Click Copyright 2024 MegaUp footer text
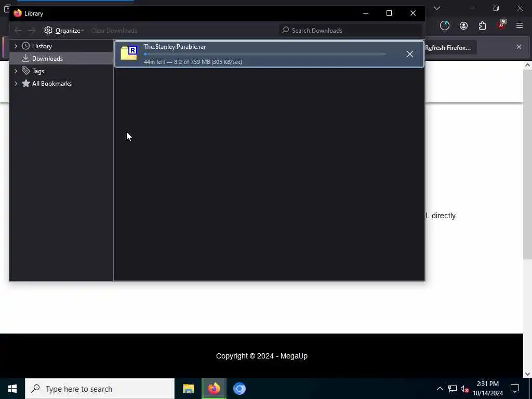The width and height of the screenshot is (532, 399). pyautogui.click(x=262, y=356)
